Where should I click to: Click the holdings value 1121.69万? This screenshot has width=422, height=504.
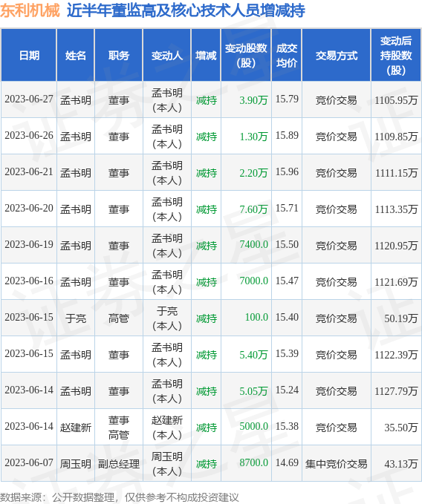(x=396, y=281)
